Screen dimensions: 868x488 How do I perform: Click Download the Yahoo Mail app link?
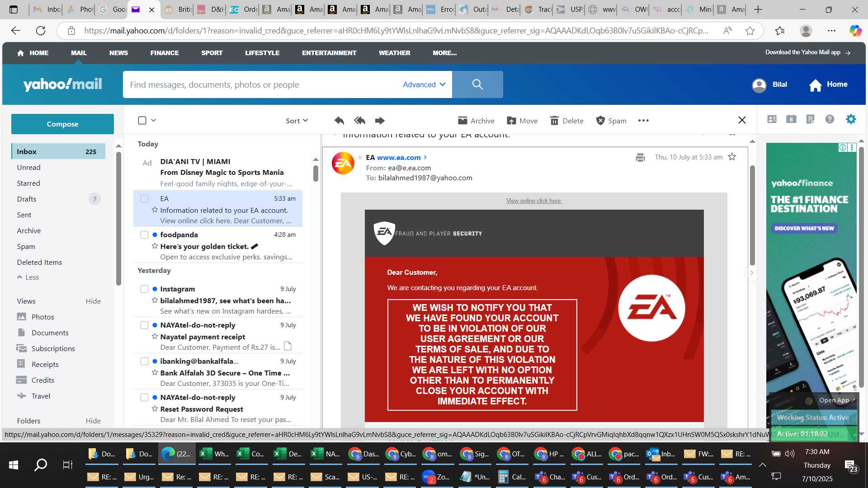coord(807,52)
